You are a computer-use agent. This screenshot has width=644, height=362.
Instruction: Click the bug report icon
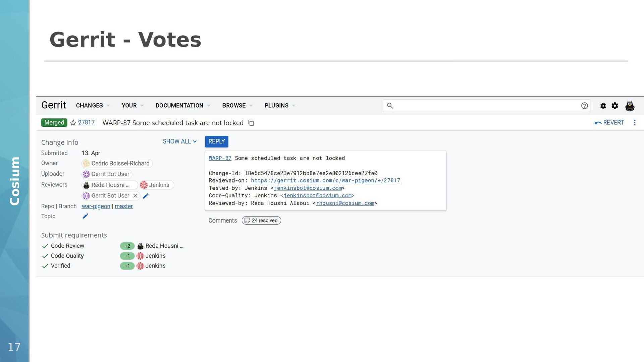603,106
